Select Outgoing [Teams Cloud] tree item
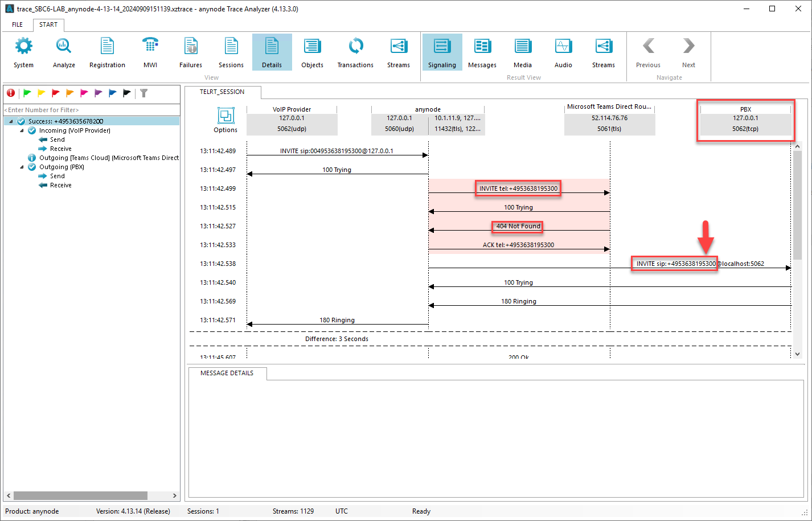Image resolution: width=812 pixels, height=521 pixels. (108, 158)
